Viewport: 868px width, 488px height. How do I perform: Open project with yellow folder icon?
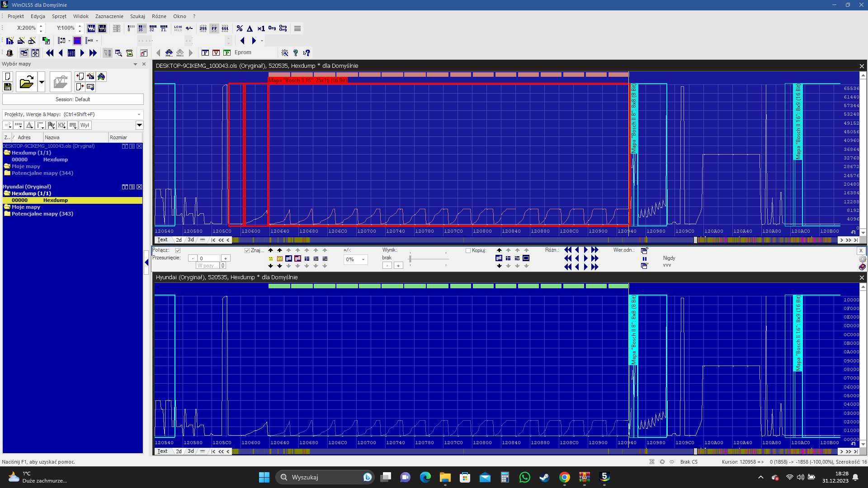(x=26, y=82)
